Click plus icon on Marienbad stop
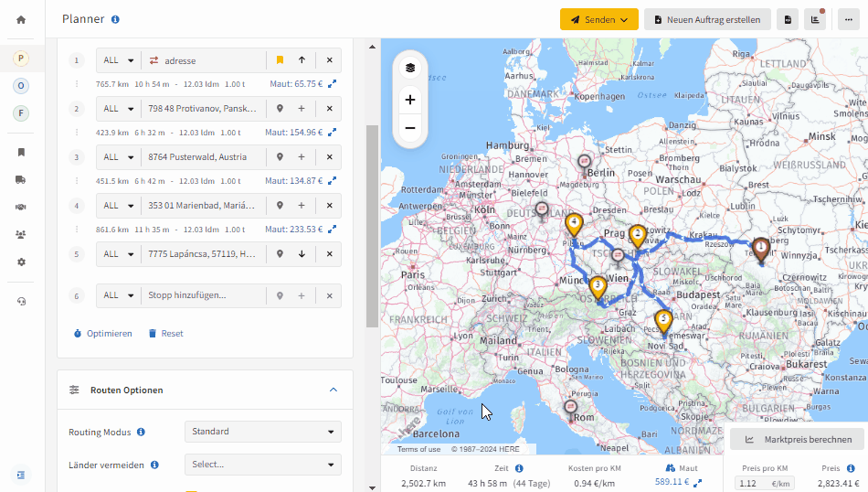 (302, 206)
